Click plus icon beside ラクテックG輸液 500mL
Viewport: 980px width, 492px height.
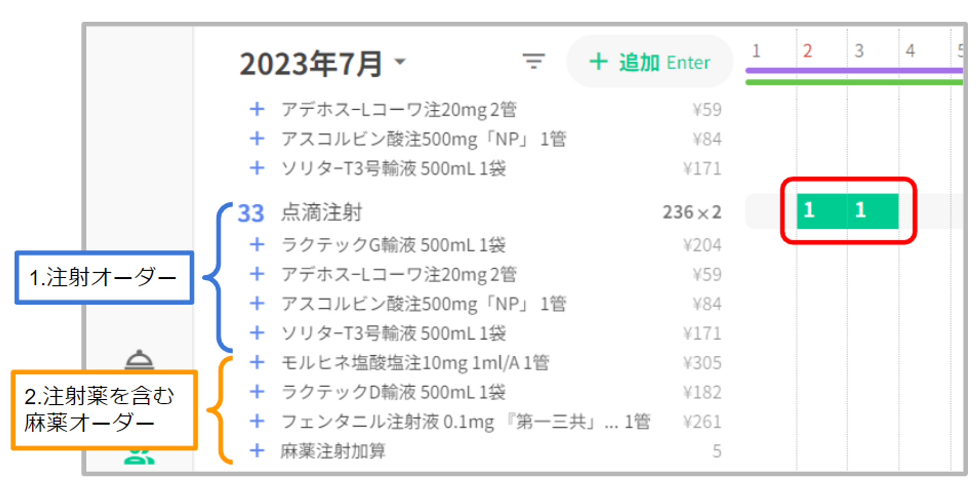pyautogui.click(x=257, y=245)
